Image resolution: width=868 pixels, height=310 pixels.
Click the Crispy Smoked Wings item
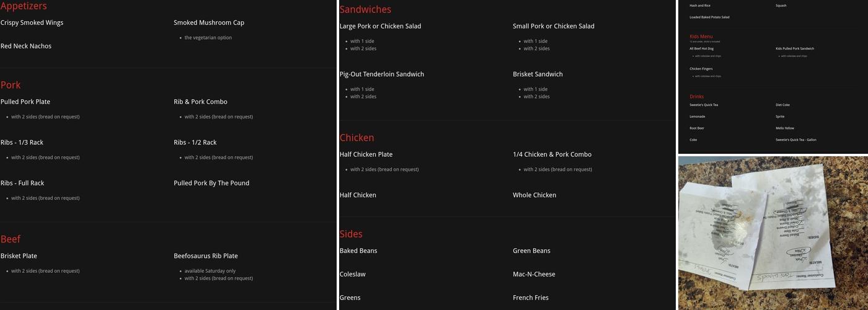click(32, 23)
